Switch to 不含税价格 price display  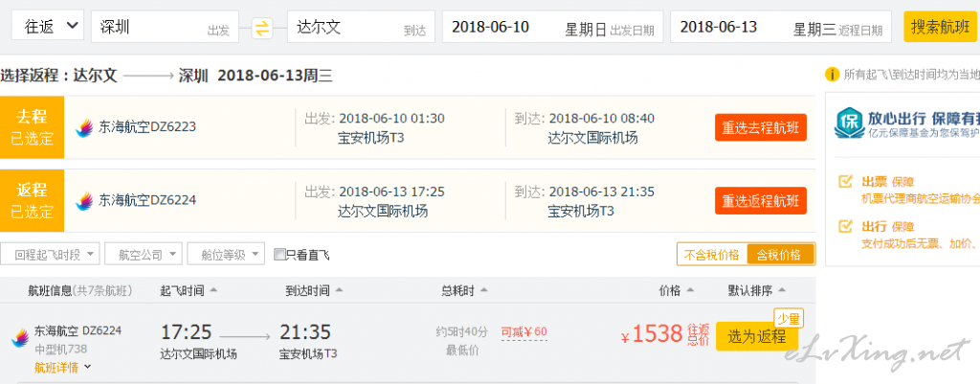coord(711,255)
